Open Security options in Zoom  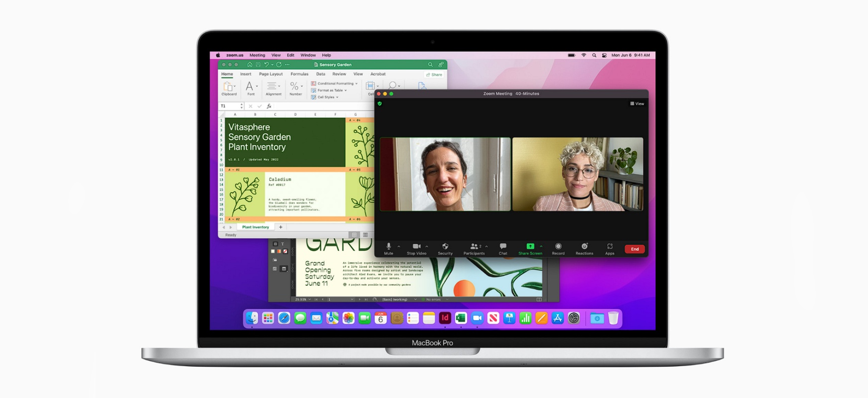click(445, 249)
